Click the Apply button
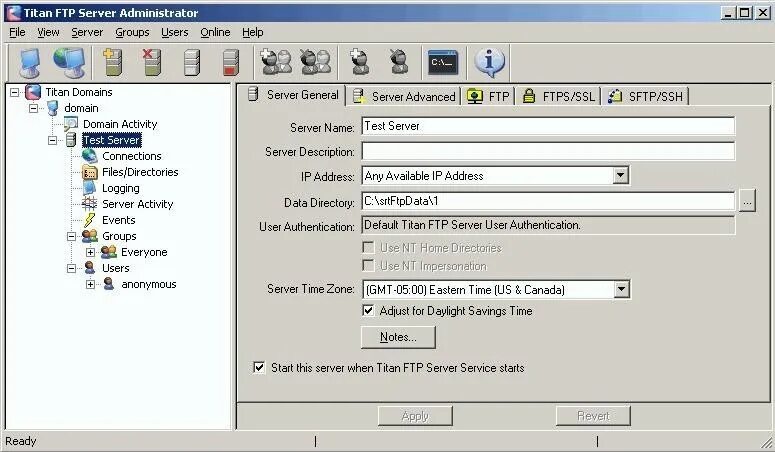Screen dimensions: 775x452 (415, 416)
